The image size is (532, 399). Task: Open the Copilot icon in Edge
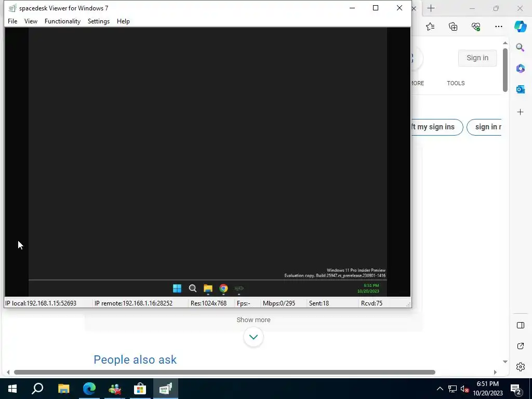520,26
